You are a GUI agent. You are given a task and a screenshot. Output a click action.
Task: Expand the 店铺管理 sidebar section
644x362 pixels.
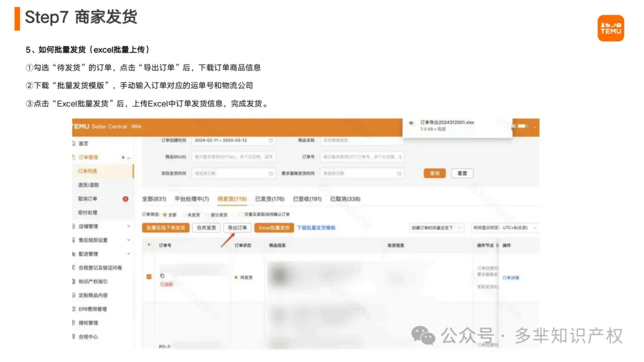[129, 227]
